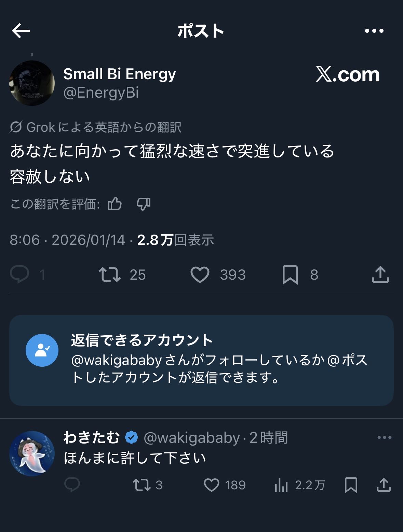Open more options on わきたむ's reply
The height and width of the screenshot is (532, 403).
(384, 437)
